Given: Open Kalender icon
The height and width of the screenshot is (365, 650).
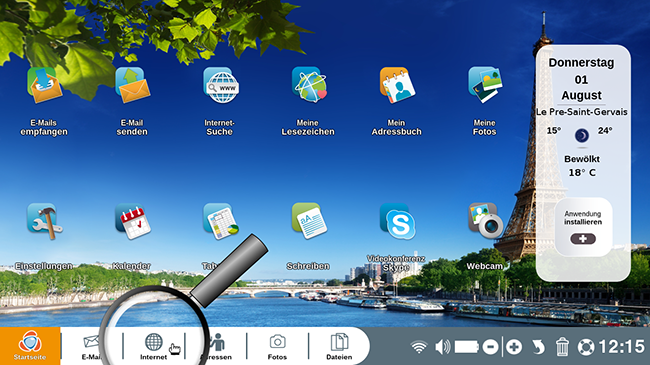Looking at the screenshot, I should point(133,221).
